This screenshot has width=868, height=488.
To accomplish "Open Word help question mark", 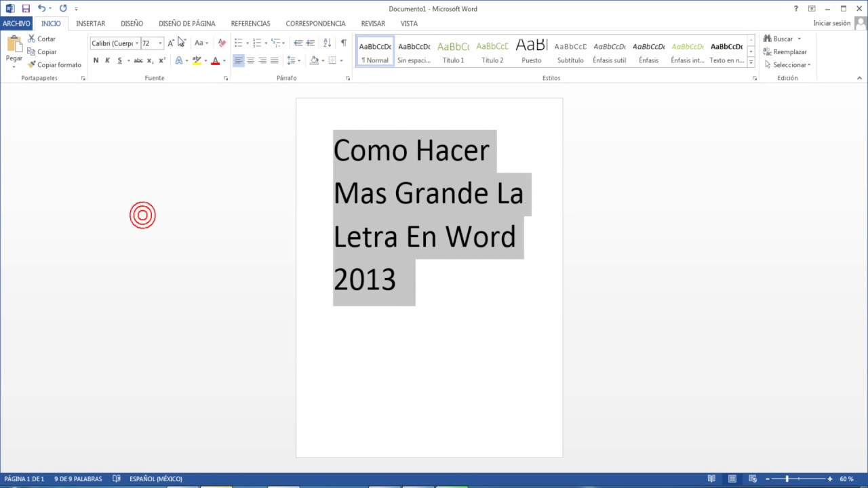I will click(796, 9).
